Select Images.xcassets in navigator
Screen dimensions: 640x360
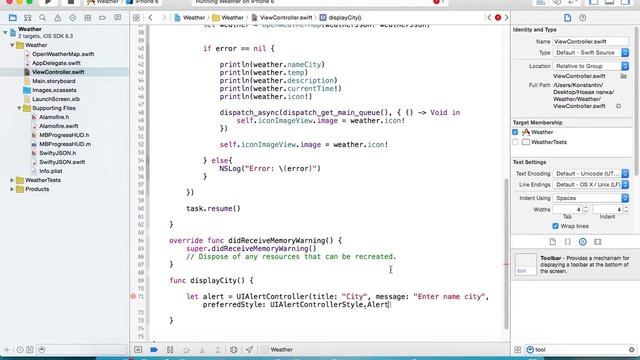54,90
